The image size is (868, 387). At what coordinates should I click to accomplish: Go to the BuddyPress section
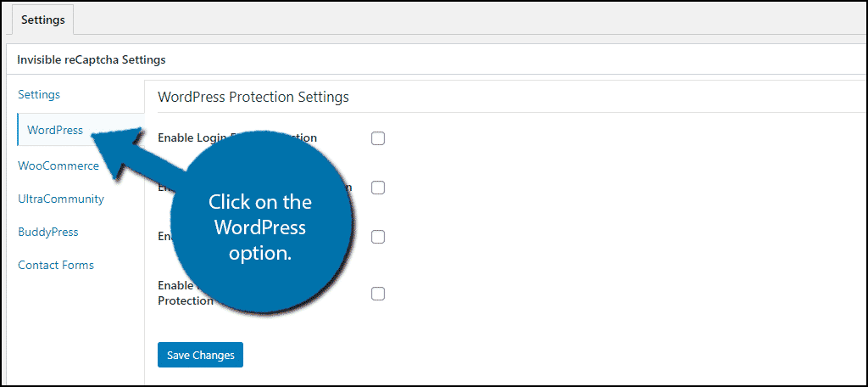48,233
